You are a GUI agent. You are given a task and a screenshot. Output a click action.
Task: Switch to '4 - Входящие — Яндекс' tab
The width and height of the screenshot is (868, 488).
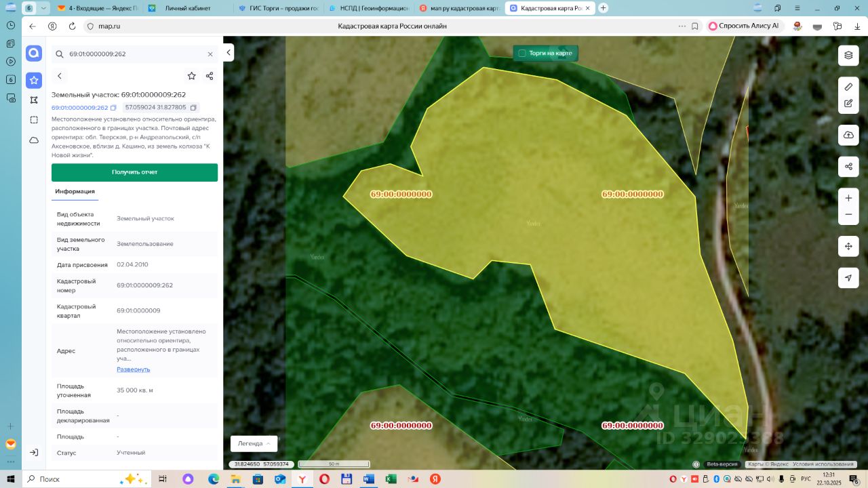point(97,8)
